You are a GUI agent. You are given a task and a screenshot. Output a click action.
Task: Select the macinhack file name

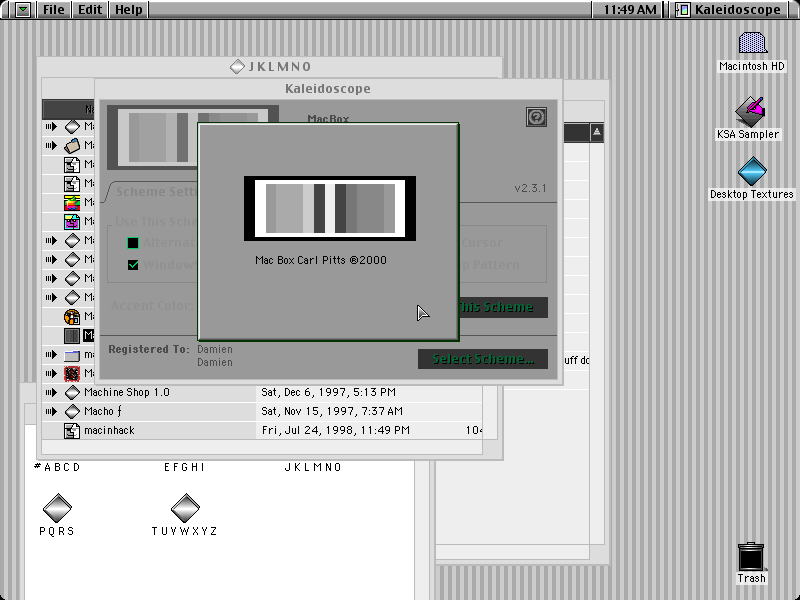109,431
